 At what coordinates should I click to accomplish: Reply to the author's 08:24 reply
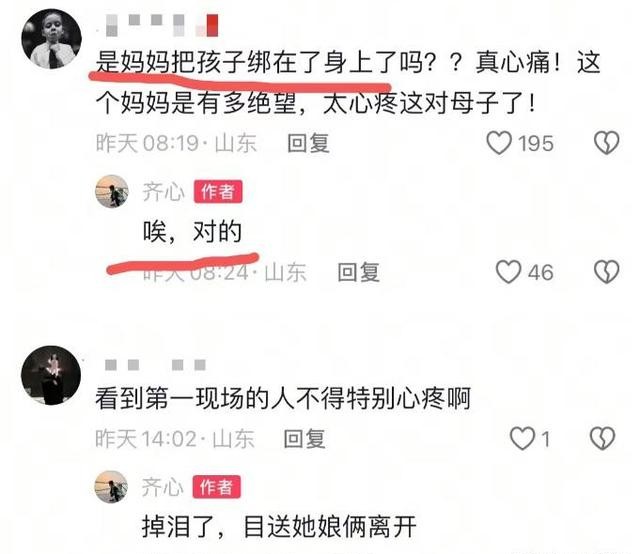pyautogui.click(x=359, y=272)
